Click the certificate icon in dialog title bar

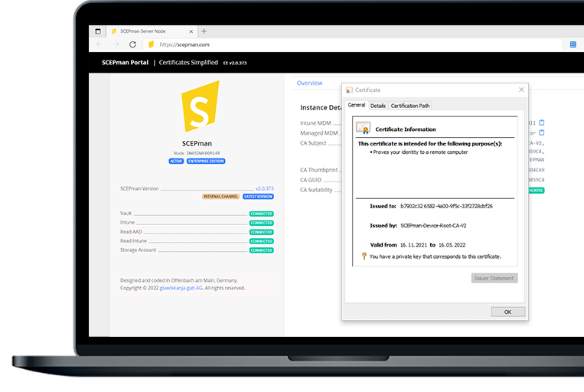click(349, 90)
